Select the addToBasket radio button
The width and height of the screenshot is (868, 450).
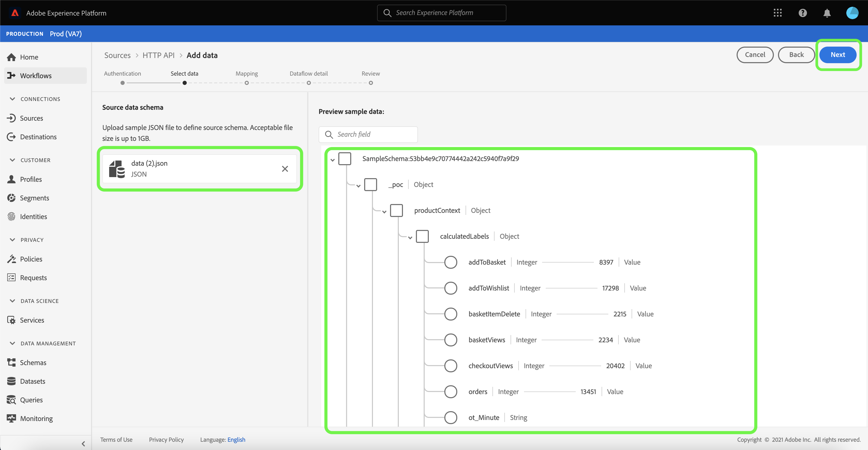[450, 262]
